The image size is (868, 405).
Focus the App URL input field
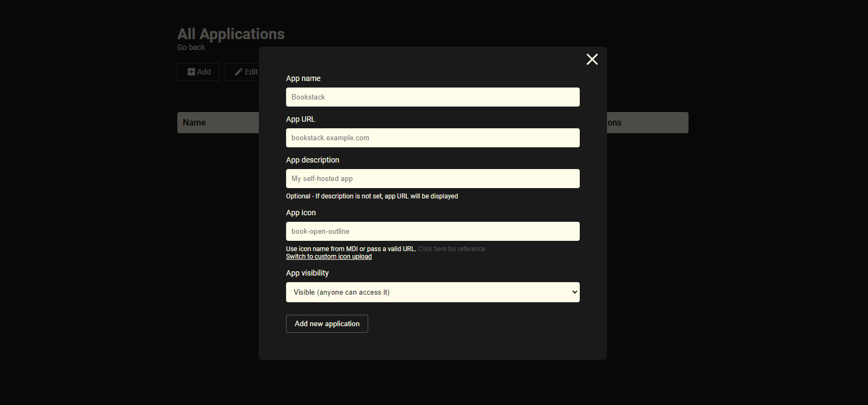click(433, 138)
